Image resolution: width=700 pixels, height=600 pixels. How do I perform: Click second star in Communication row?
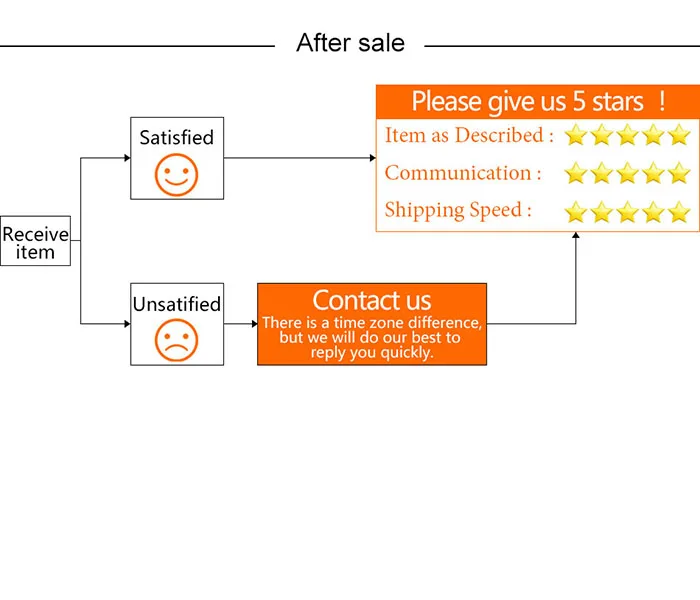(x=602, y=173)
